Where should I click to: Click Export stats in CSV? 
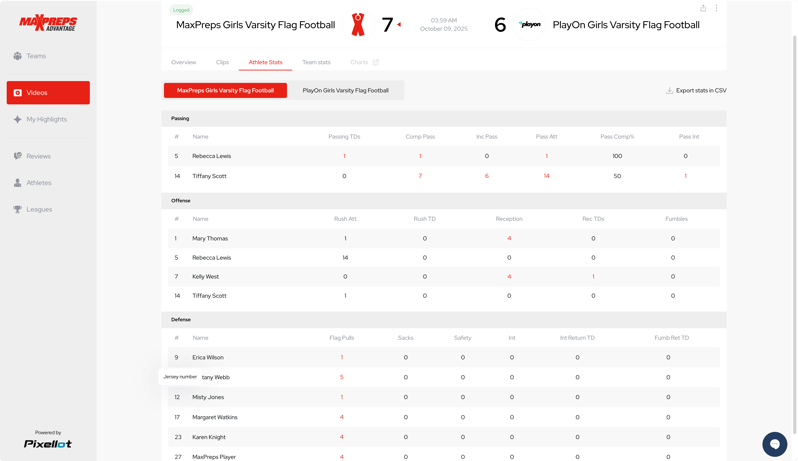[x=696, y=91]
